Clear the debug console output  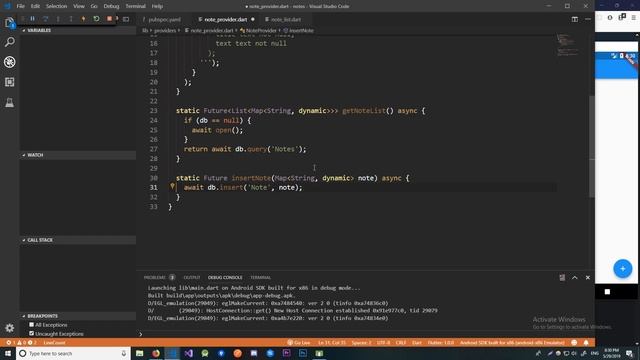[x=562, y=278]
